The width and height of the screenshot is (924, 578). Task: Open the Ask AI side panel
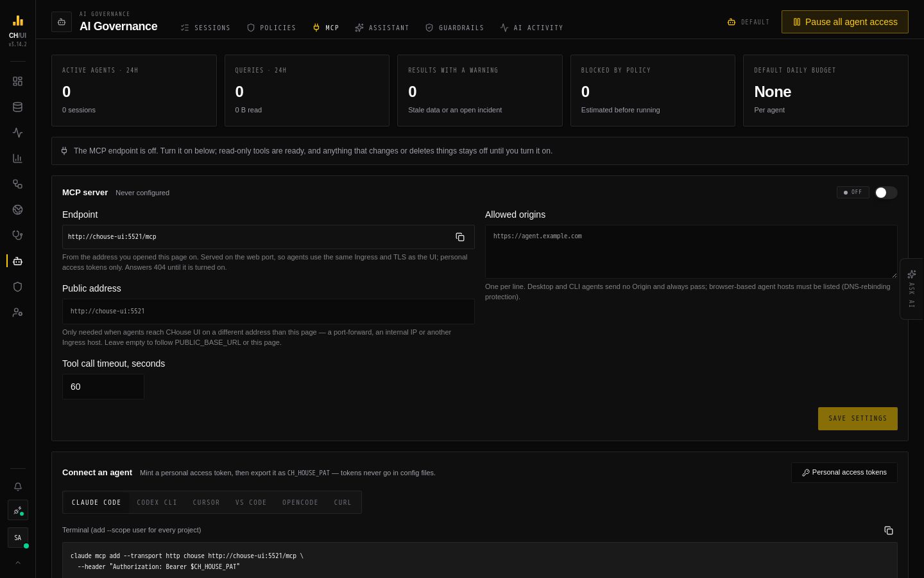tap(912, 289)
